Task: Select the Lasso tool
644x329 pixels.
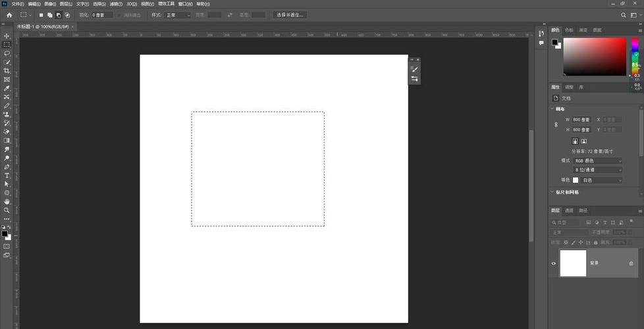Action: tap(7, 53)
